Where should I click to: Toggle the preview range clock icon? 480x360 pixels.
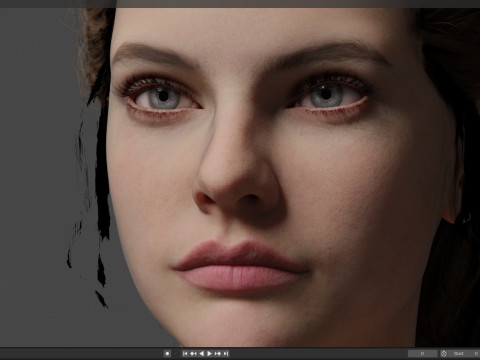444,353
